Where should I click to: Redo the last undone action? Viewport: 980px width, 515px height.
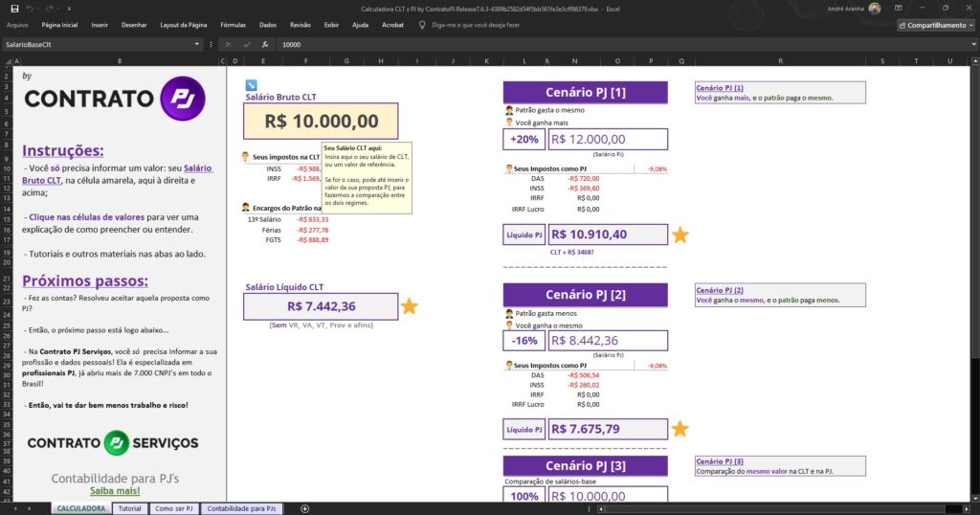pyautogui.click(x=50, y=9)
